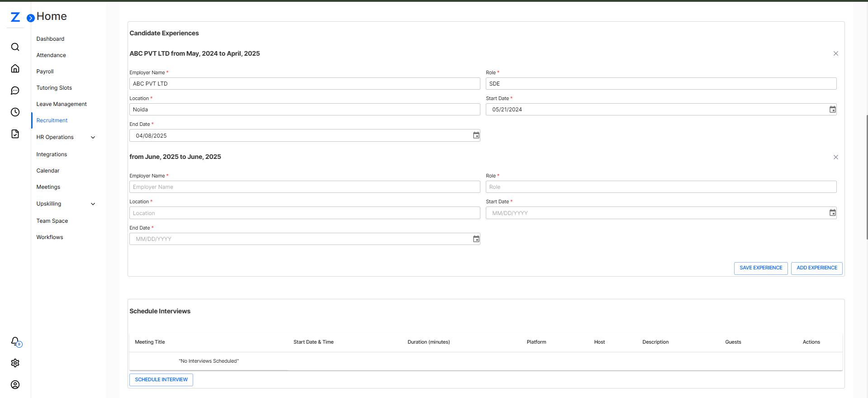Viewport: 868px width, 398px height.
Task: Collapse sidebar using blue arrow toggle
Action: point(31,18)
